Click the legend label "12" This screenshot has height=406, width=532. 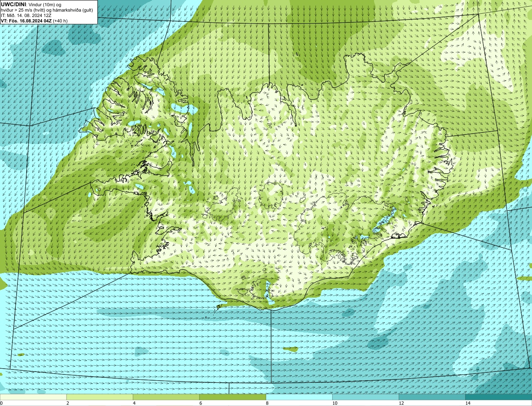[x=401, y=403]
